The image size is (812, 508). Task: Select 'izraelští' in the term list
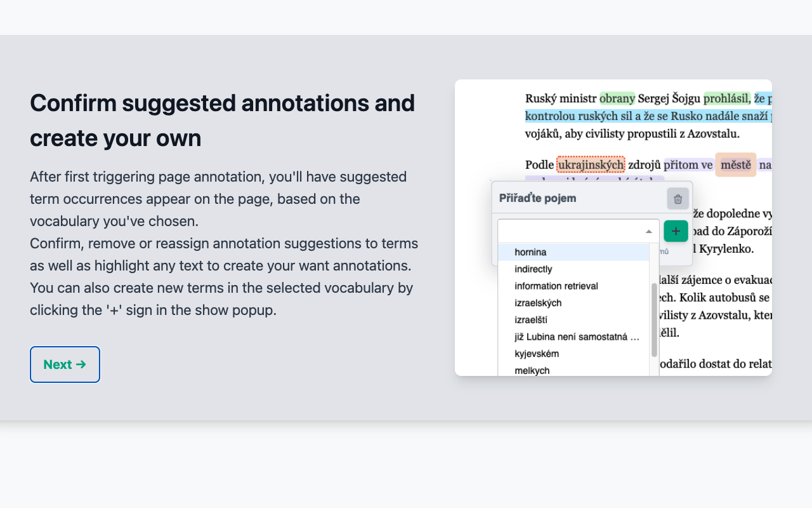(530, 320)
